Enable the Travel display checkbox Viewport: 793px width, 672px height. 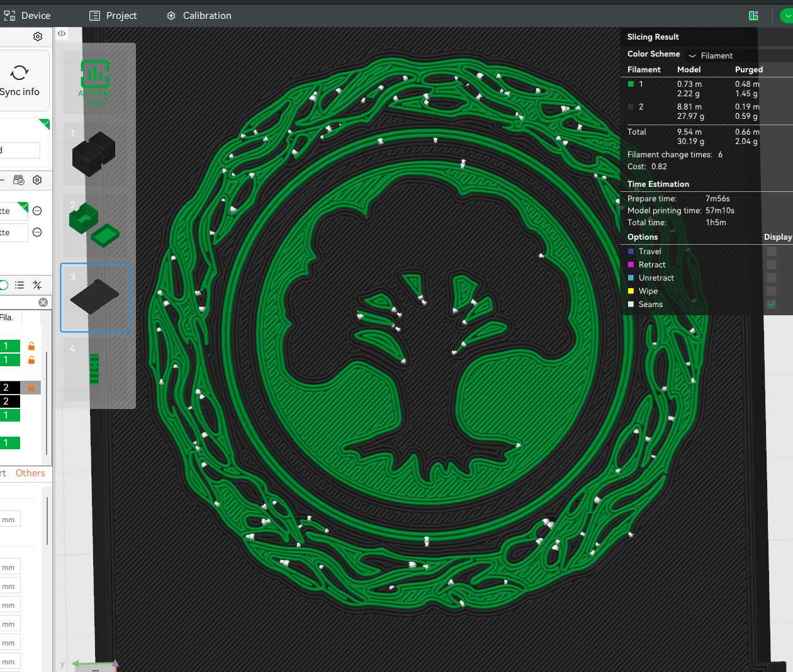click(x=772, y=252)
